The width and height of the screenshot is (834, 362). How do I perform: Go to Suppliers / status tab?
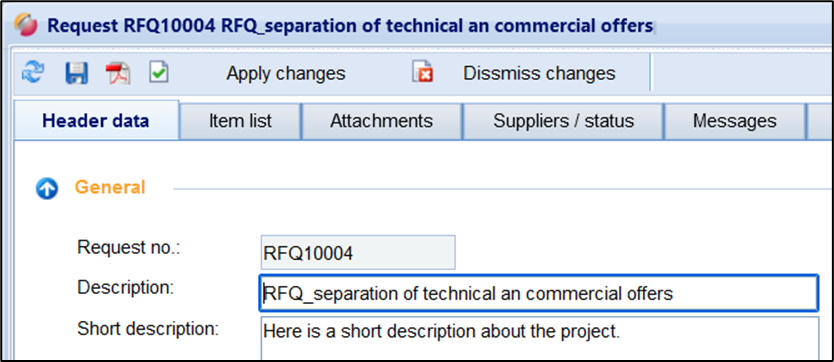563,121
